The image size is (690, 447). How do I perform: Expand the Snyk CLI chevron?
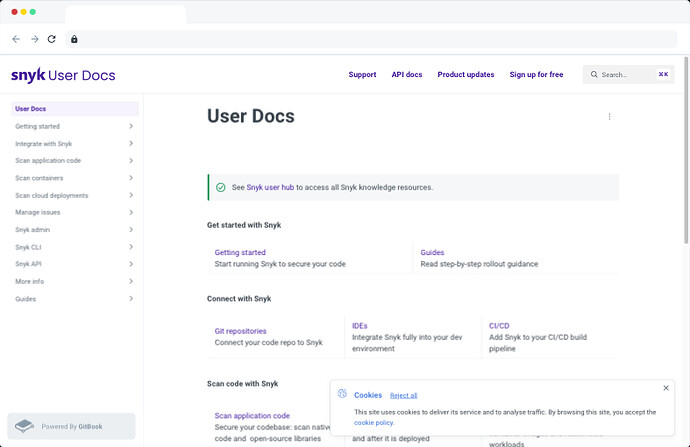131,247
